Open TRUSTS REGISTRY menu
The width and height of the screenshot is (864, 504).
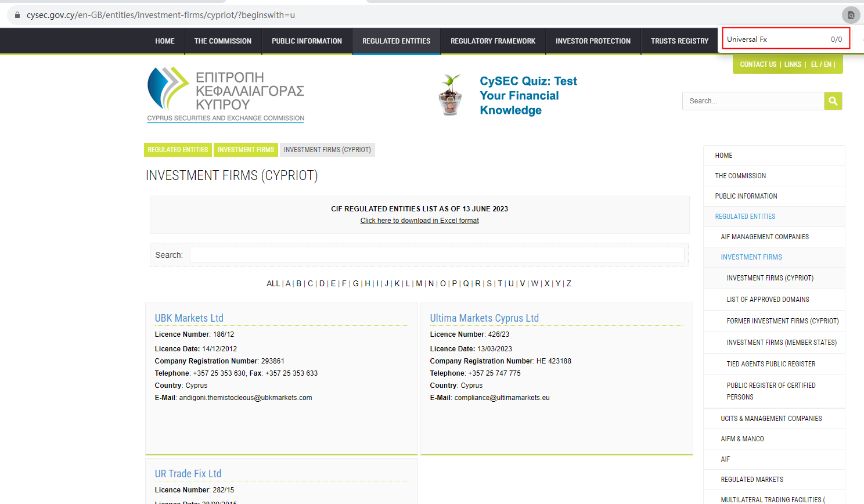679,41
